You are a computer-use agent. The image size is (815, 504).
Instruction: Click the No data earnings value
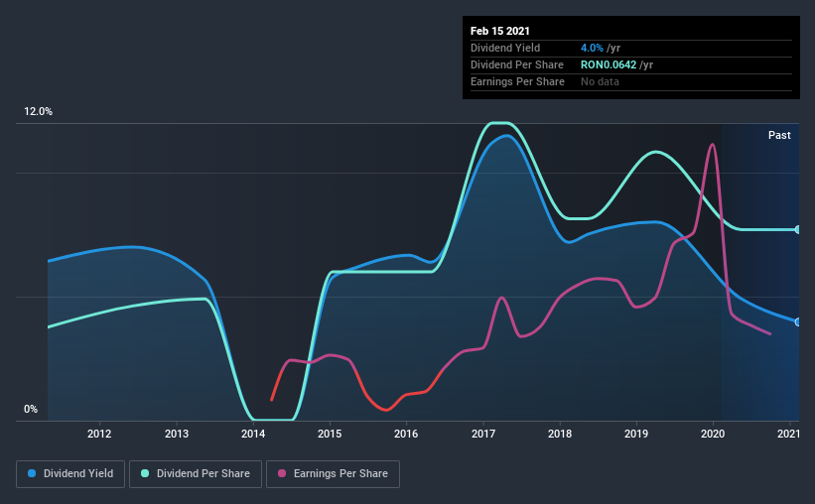600,81
